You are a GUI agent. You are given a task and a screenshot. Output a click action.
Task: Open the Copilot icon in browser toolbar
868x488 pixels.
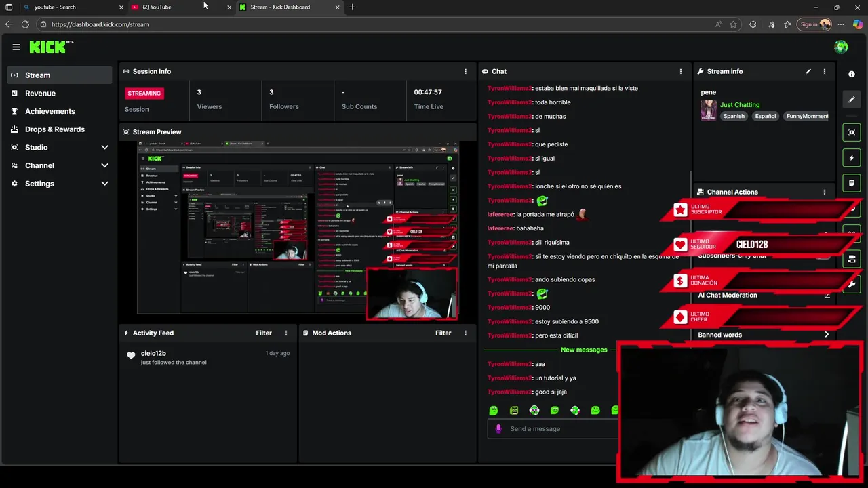(858, 24)
